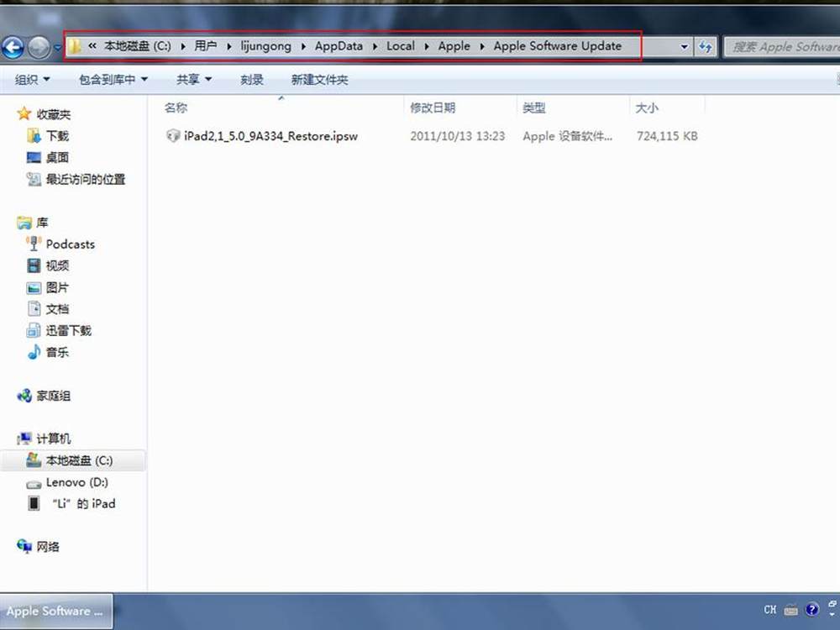Open the 文档 library
840x630 pixels.
57,309
